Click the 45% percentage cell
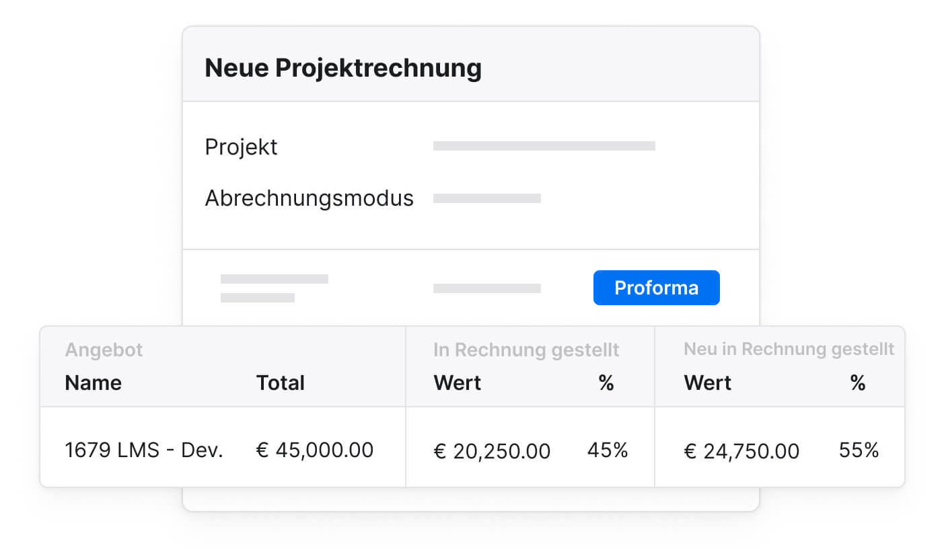942x560 pixels. pyautogui.click(x=607, y=450)
